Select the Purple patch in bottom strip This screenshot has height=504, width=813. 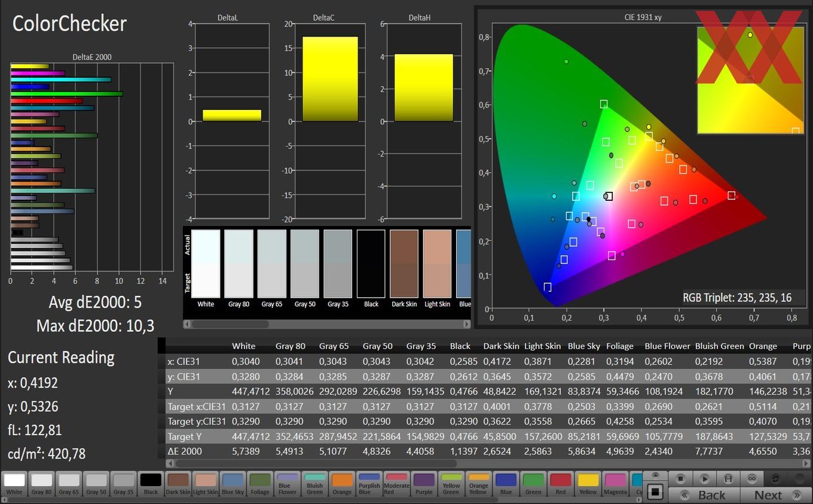(x=424, y=484)
